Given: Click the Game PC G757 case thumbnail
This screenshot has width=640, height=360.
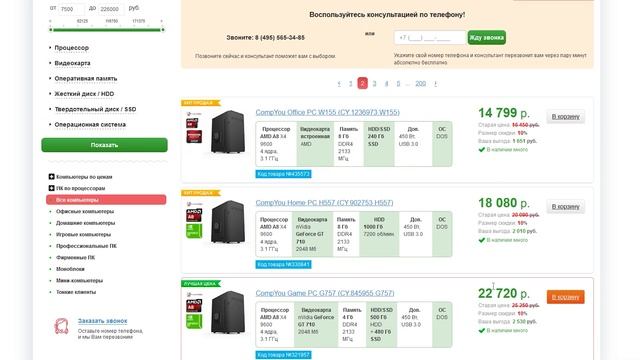Looking at the screenshot, I should pos(228,313).
